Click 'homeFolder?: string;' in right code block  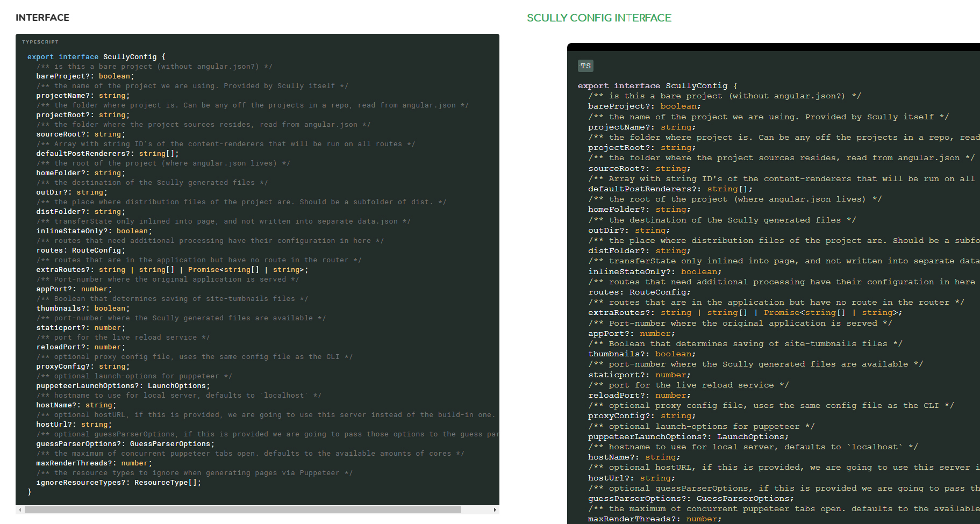(639, 210)
